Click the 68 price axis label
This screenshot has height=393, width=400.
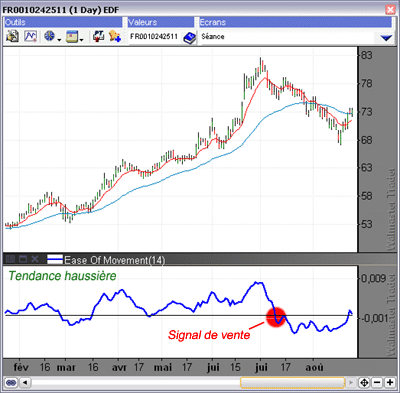click(367, 140)
